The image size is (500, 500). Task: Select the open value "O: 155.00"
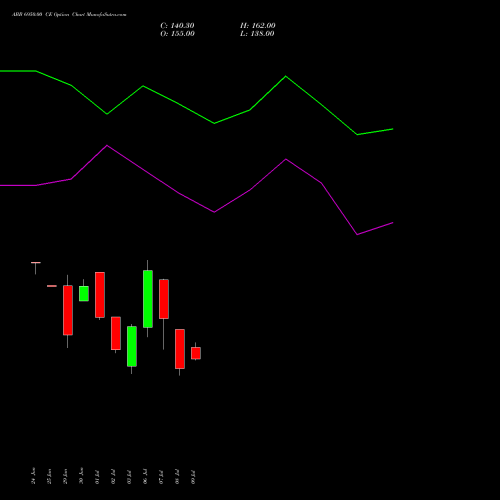(177, 34)
